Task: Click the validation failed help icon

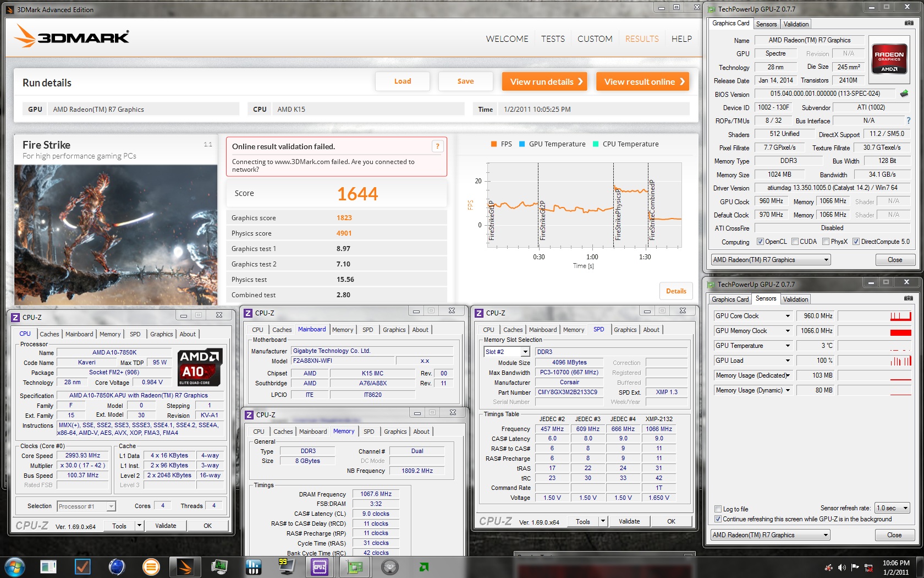Action: coord(437,146)
